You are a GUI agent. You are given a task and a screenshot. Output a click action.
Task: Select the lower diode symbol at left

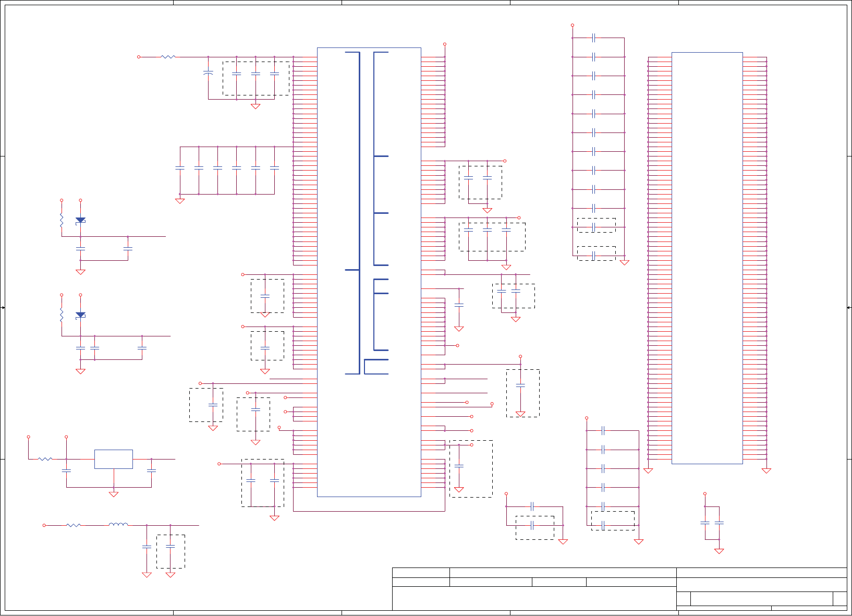coord(80,316)
